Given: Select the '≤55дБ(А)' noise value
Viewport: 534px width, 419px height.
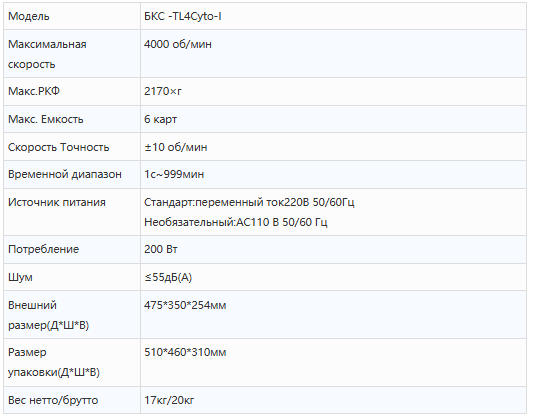Looking at the screenshot, I should pyautogui.click(x=168, y=277).
